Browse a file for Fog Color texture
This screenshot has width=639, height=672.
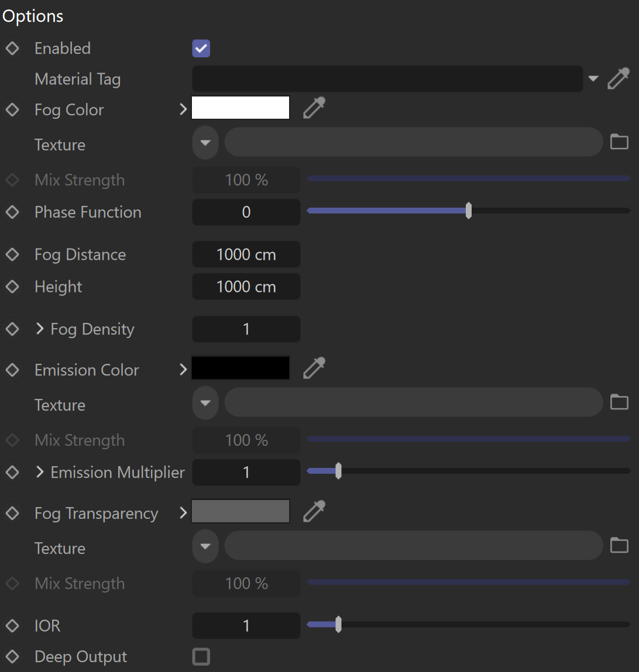point(619,142)
